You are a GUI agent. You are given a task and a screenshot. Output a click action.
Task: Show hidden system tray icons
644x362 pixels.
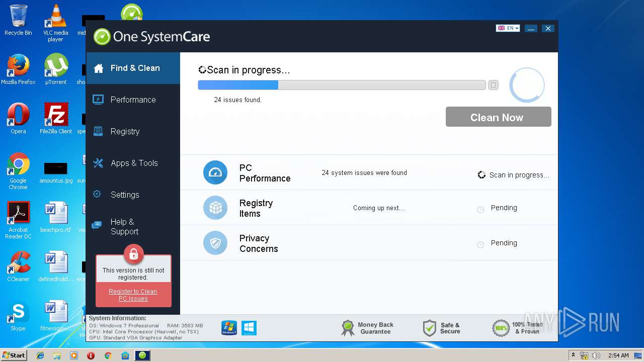click(573, 355)
